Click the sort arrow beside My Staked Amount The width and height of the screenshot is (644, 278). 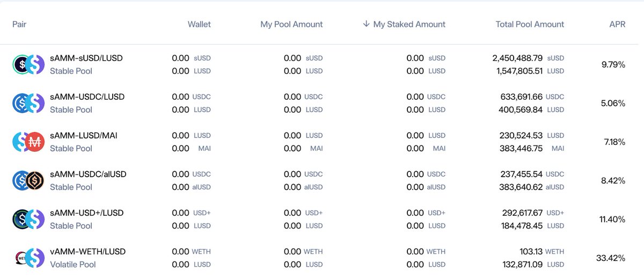pos(366,24)
